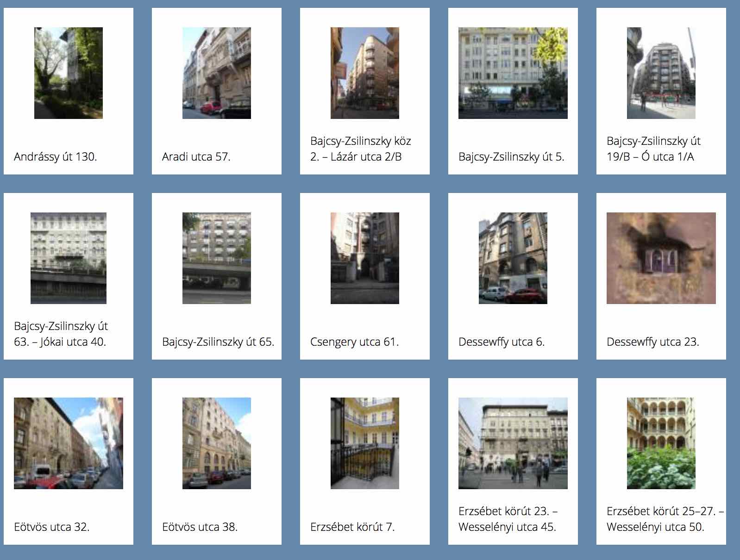The height and width of the screenshot is (560, 740).
Task: Open the Erzsébet körút 7. courtyard photo
Action: click(365, 443)
